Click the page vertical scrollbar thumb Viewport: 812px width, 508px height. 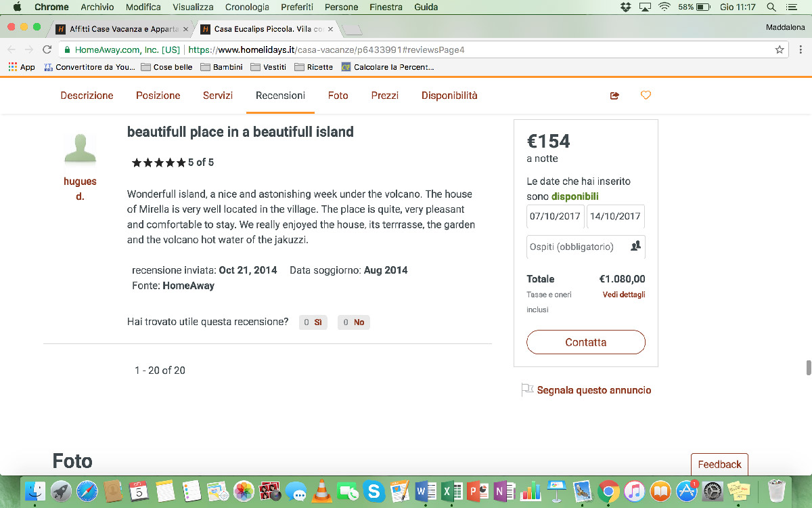[x=808, y=367]
